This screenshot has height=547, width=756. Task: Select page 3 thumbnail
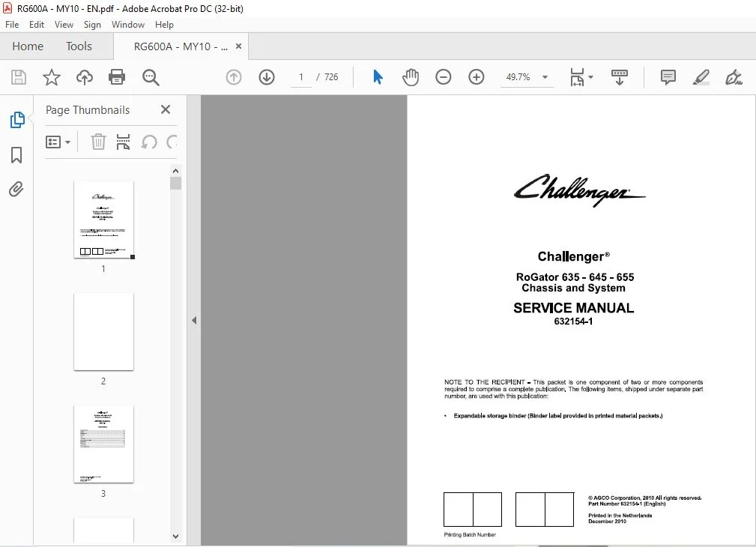pyautogui.click(x=103, y=444)
